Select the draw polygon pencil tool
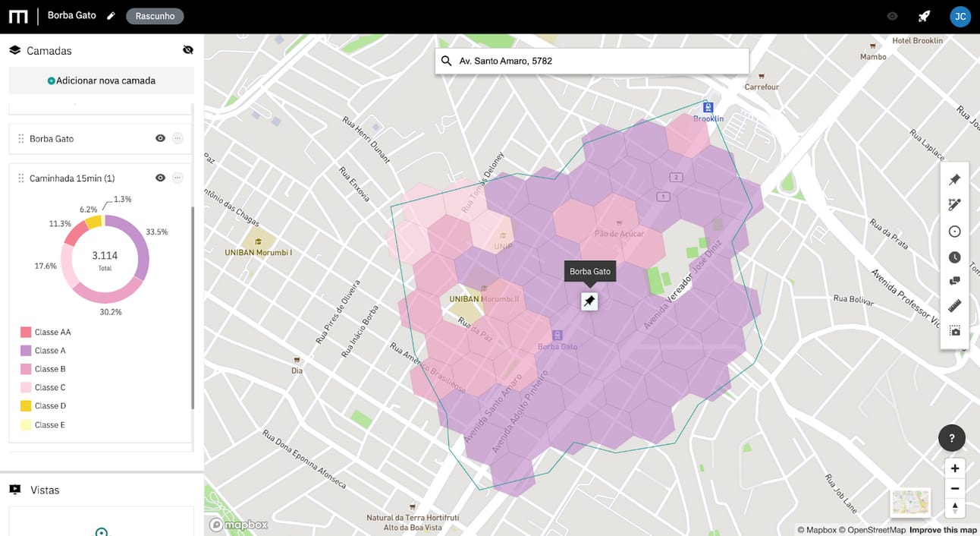Screen dimensions: 980x536 tap(955, 205)
